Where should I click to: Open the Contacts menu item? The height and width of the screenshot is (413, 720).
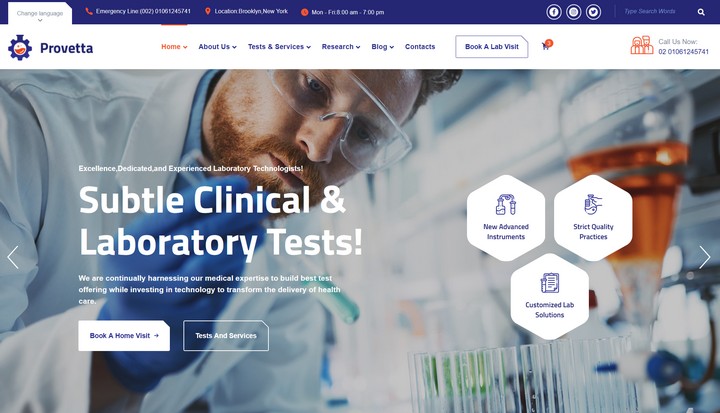[x=420, y=46]
